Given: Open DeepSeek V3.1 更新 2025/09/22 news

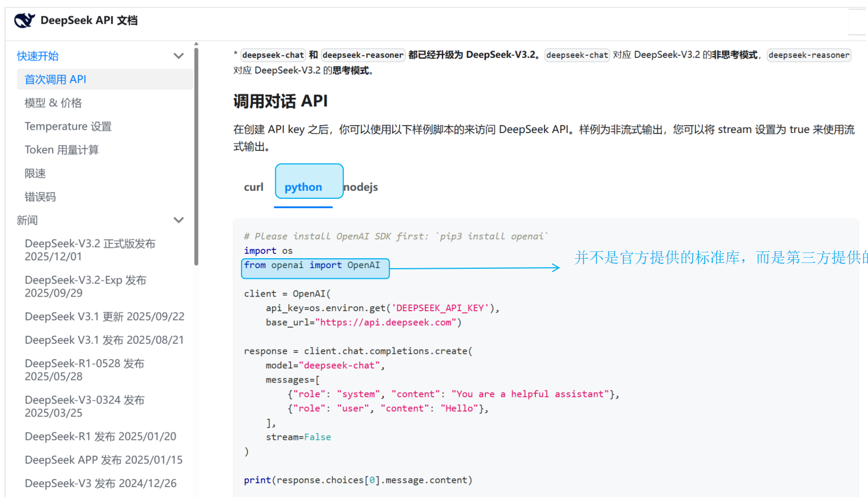Looking at the screenshot, I should (x=105, y=317).
